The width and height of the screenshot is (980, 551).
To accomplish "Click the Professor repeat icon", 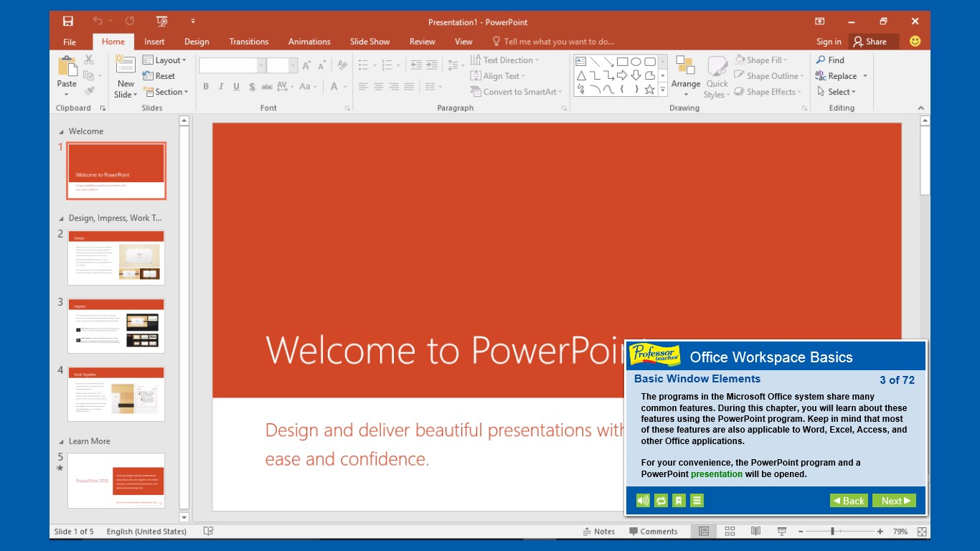I will click(x=661, y=501).
